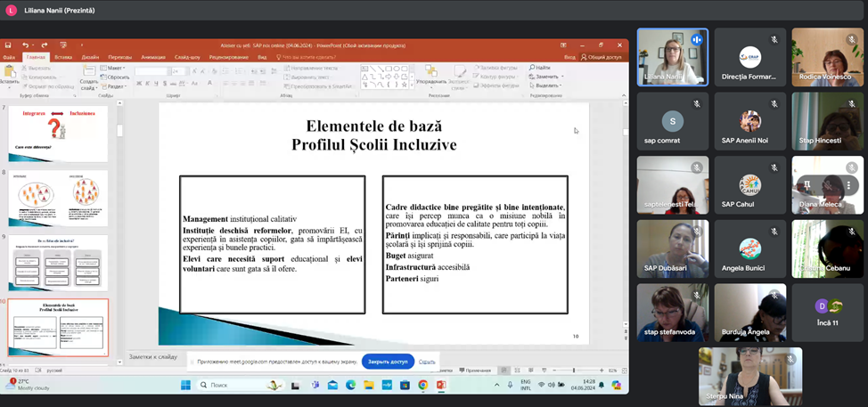The width and height of the screenshot is (868, 407).
Task: Click the zoom slider in PowerPoint status bar
Action: pyautogui.click(x=574, y=370)
